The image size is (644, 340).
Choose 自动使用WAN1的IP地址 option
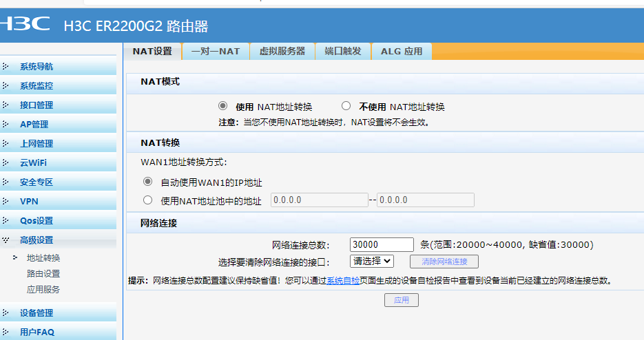[x=148, y=182]
